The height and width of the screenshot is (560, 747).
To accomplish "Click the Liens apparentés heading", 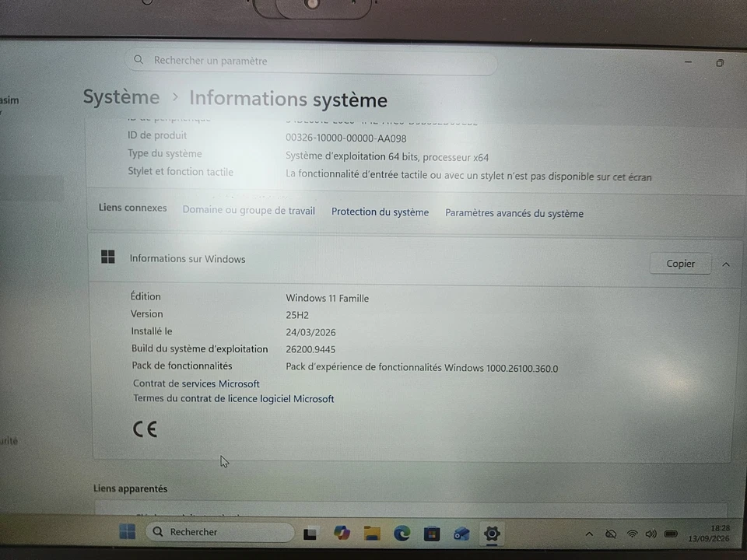I will (130, 488).
